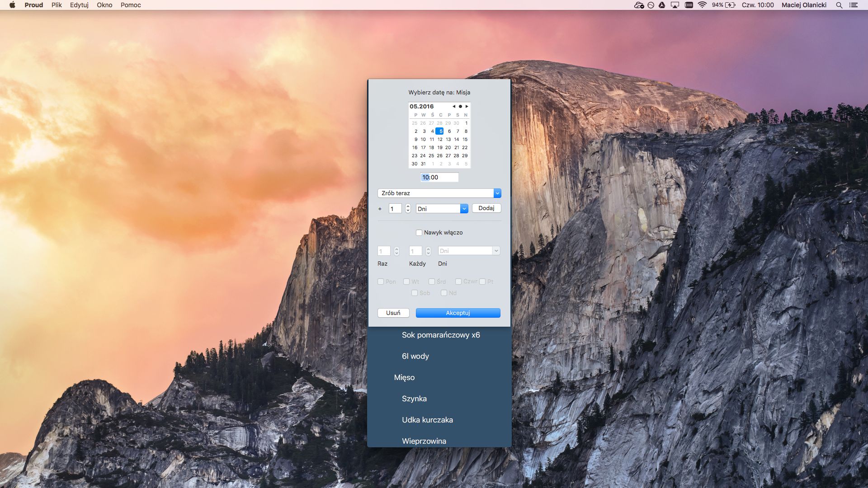This screenshot has width=868, height=488.
Task: Click the 10:00 time field
Action: [x=439, y=178]
